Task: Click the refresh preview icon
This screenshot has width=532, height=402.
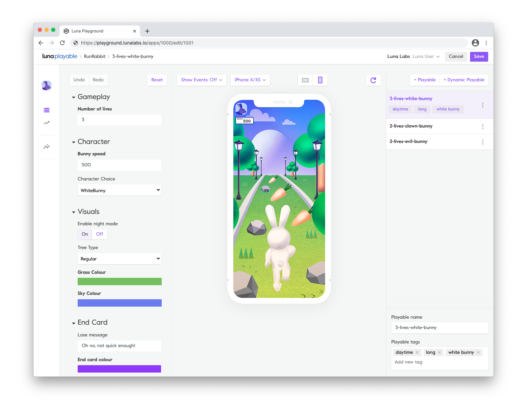Action: click(373, 80)
